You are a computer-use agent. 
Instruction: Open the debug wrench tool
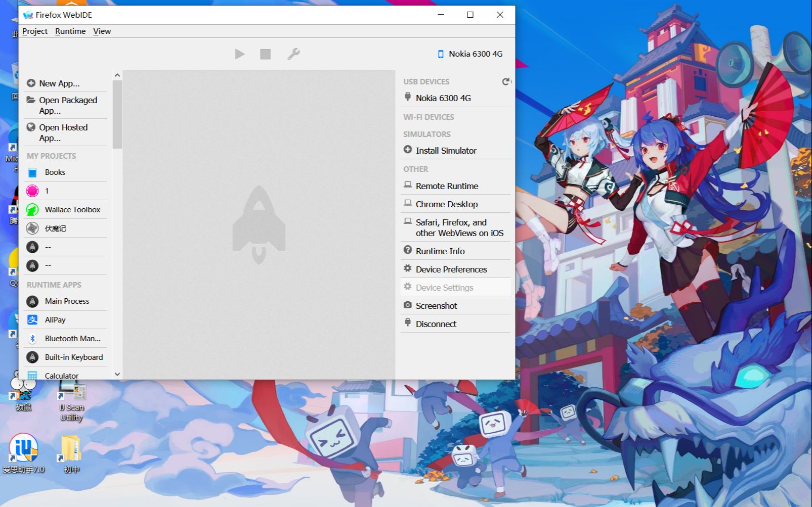click(293, 54)
